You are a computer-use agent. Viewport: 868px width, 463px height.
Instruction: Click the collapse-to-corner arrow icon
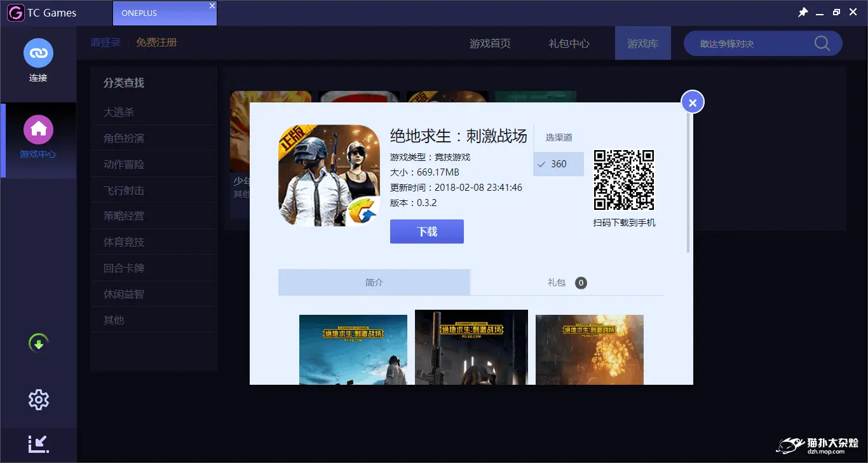pyautogui.click(x=39, y=443)
